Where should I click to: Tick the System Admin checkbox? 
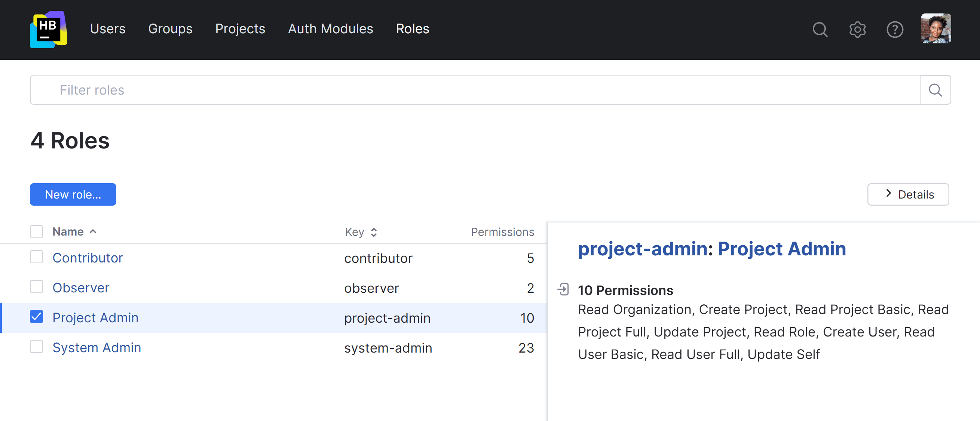pyautogui.click(x=37, y=347)
